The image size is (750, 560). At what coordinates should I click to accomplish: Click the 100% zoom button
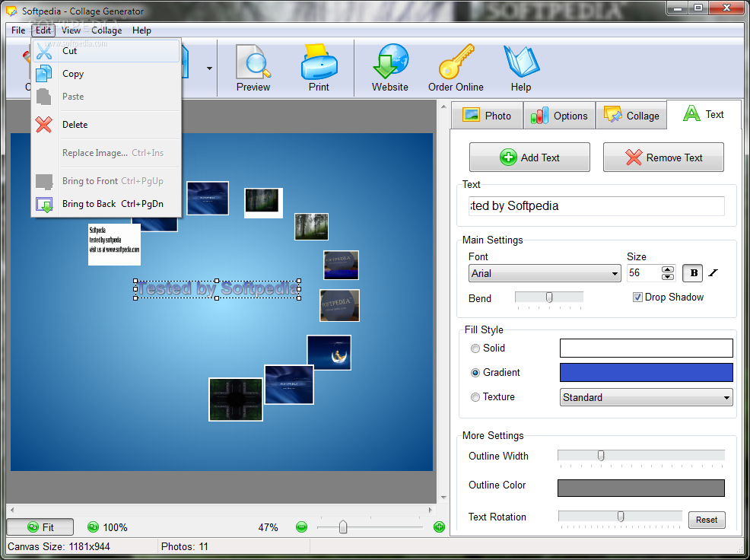(x=107, y=527)
